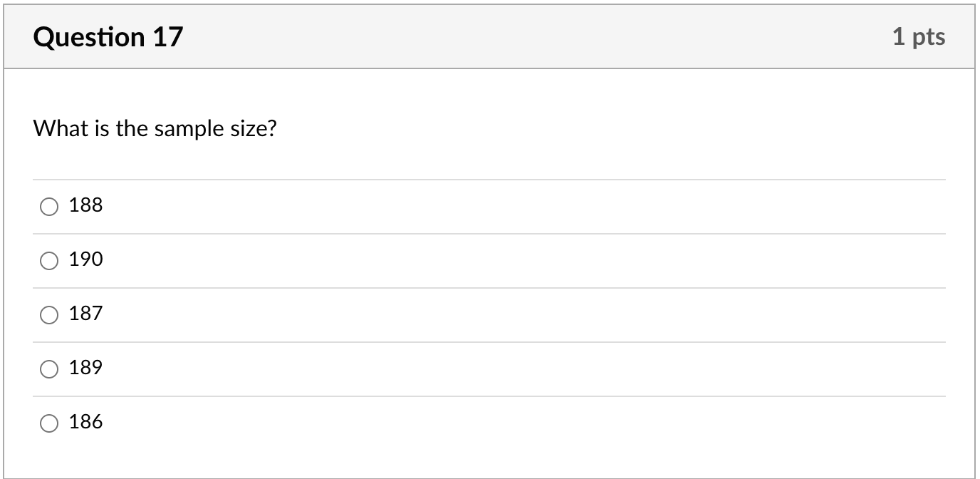Click the answer label reading 186

coord(85,422)
